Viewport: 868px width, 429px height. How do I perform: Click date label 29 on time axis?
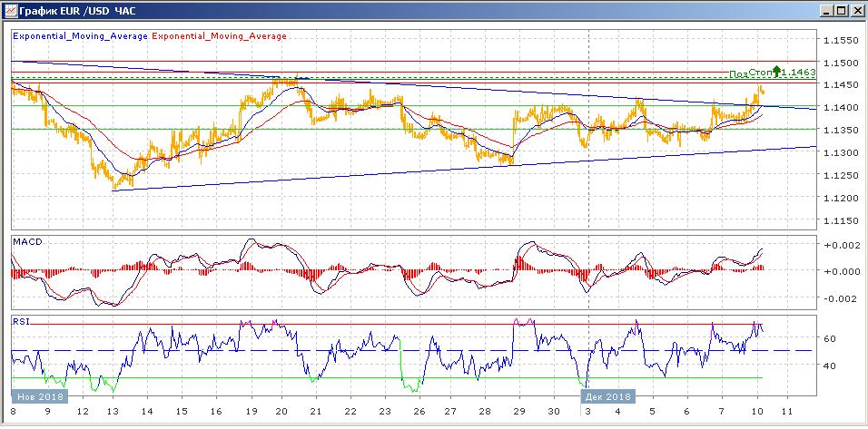[520, 412]
